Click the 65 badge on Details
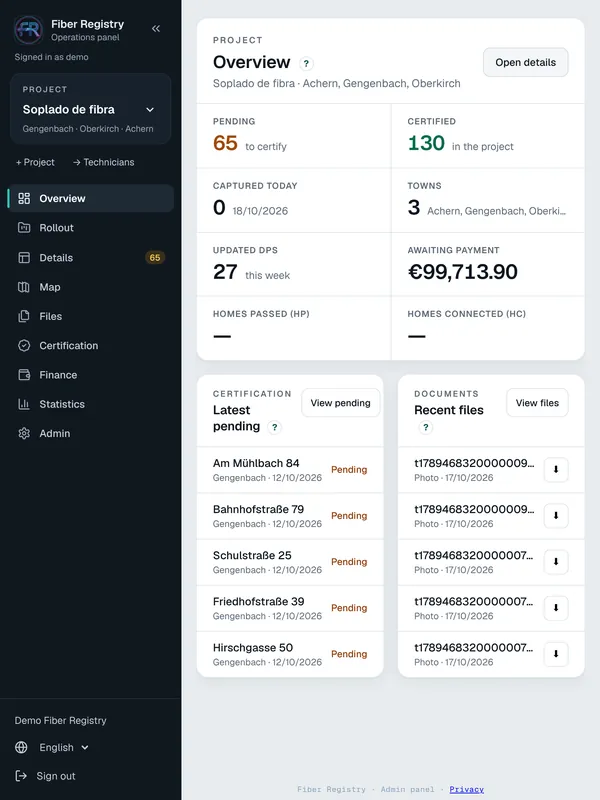The width and height of the screenshot is (600, 800). pos(155,258)
